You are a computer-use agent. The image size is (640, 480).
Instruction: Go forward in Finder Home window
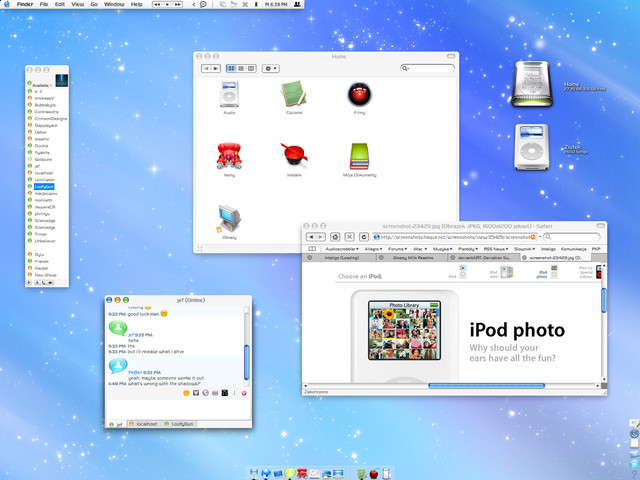coord(216,69)
